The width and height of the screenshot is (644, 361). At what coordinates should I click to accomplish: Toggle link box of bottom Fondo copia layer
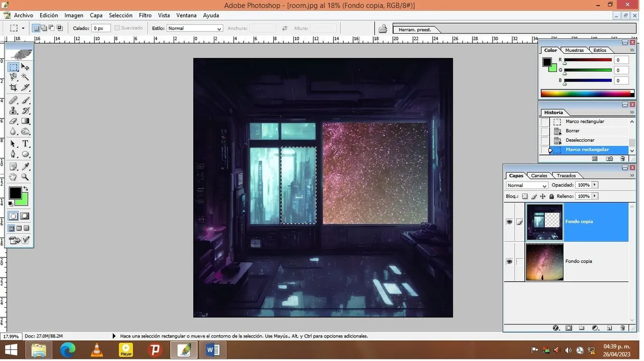click(520, 261)
